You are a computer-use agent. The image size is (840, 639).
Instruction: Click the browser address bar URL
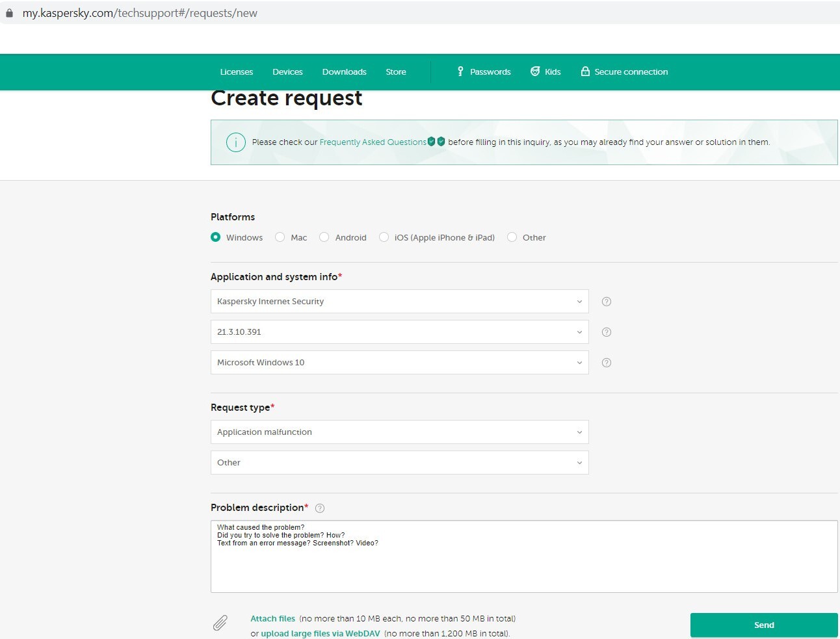click(x=140, y=13)
